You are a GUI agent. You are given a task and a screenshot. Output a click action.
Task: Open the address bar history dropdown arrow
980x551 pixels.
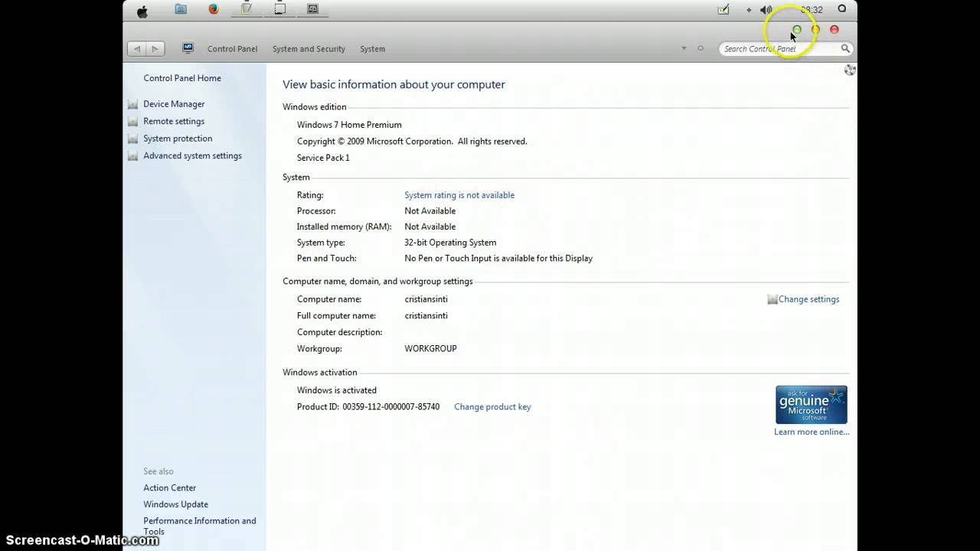pyautogui.click(x=684, y=48)
